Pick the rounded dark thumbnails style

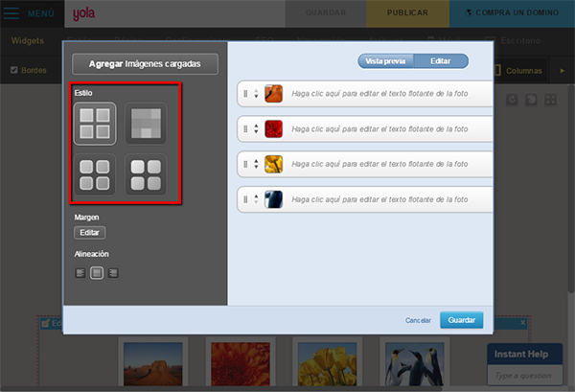95,174
